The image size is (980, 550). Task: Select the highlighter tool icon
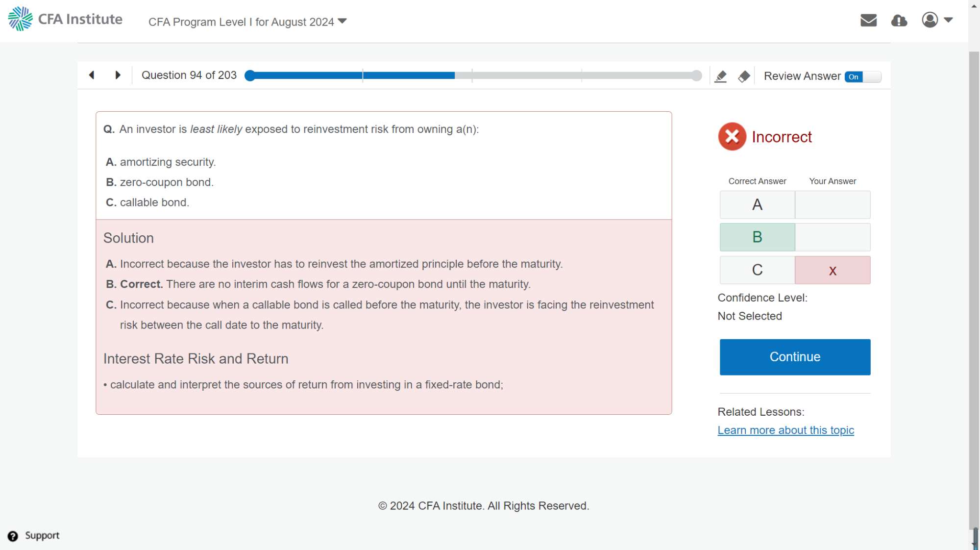pyautogui.click(x=720, y=76)
